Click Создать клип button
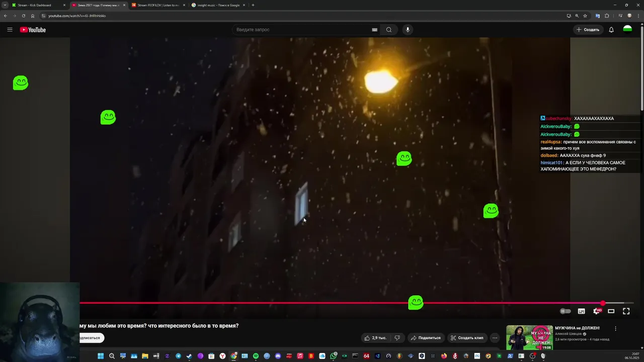 tap(467, 338)
